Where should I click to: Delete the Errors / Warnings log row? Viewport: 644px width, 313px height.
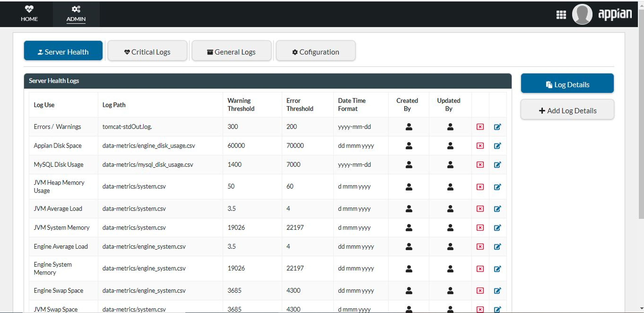point(480,127)
